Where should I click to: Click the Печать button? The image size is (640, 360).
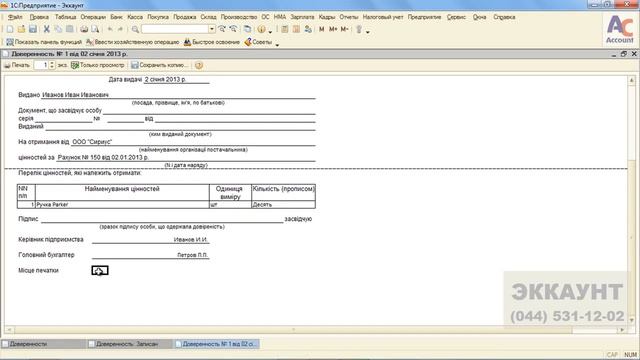(17, 65)
